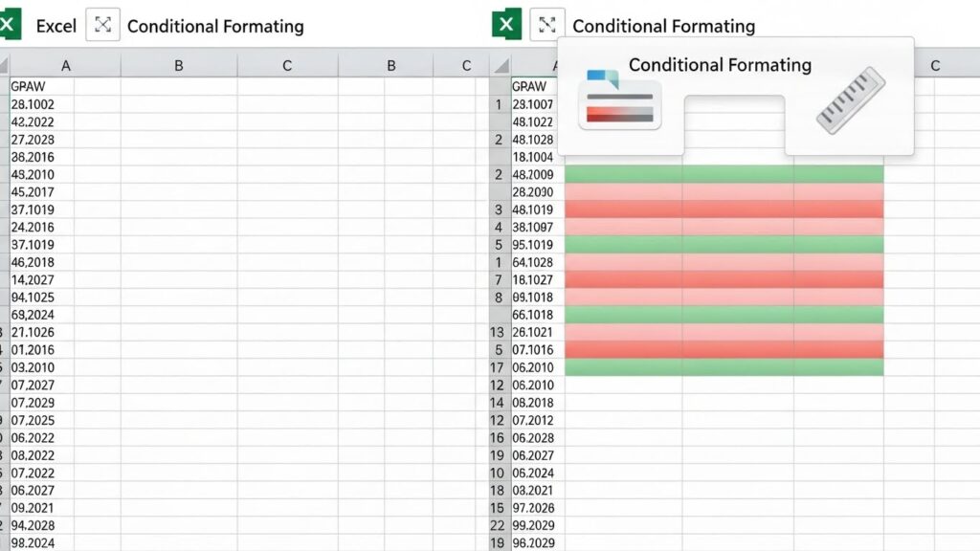Click the expand arrows icon in the left title bar
Screen dimensions: 980x551
pyautogui.click(x=102, y=26)
